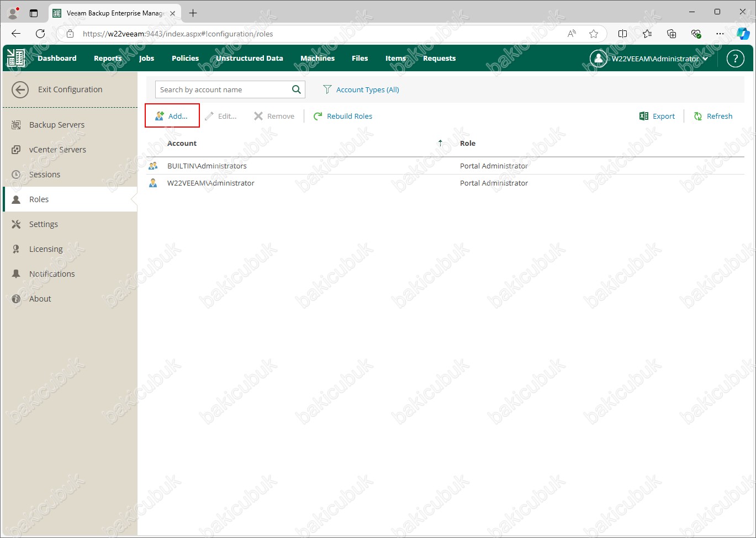The image size is (756, 538).
Task: Click the sort arrow by Role column
Action: tap(440, 143)
